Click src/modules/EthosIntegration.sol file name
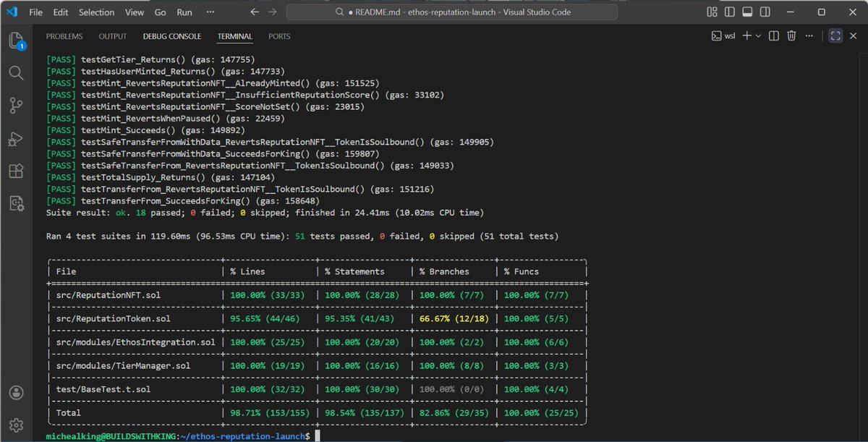This screenshot has height=442, width=868. (135, 342)
